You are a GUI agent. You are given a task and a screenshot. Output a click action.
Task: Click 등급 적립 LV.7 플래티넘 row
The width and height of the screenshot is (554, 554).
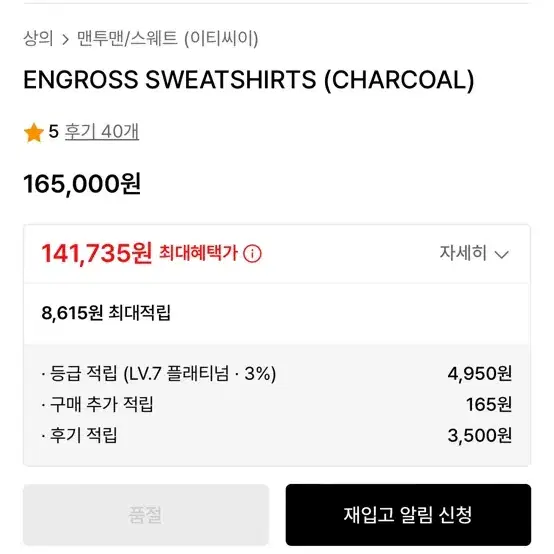277,374
